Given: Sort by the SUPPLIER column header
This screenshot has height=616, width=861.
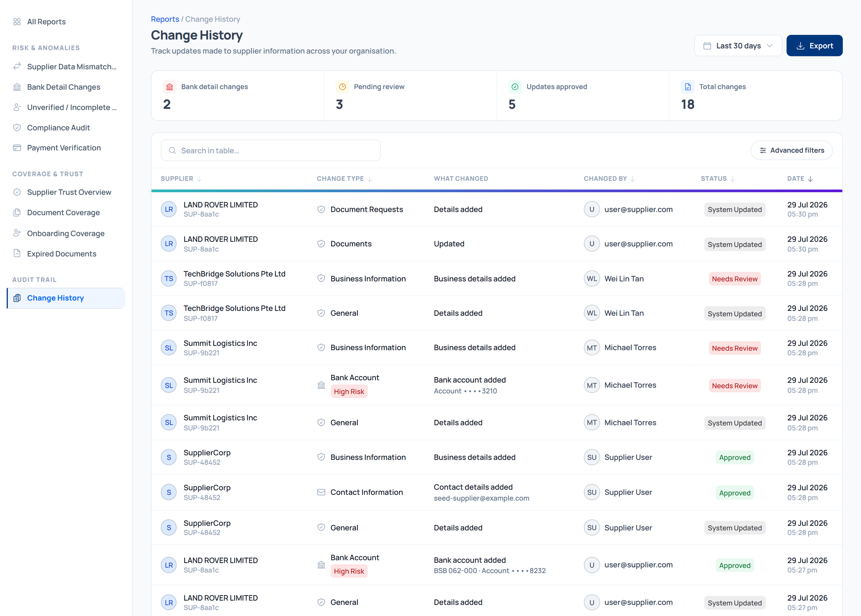Looking at the screenshot, I should pos(181,179).
